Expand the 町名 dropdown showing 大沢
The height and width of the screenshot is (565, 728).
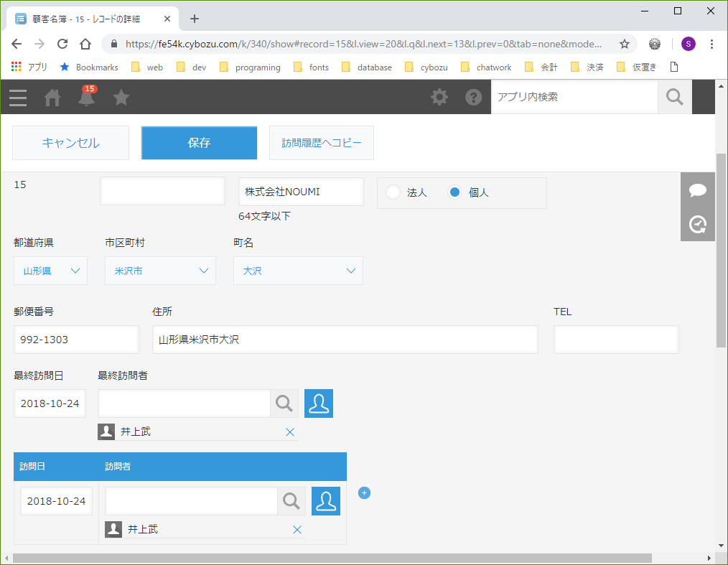pos(298,271)
